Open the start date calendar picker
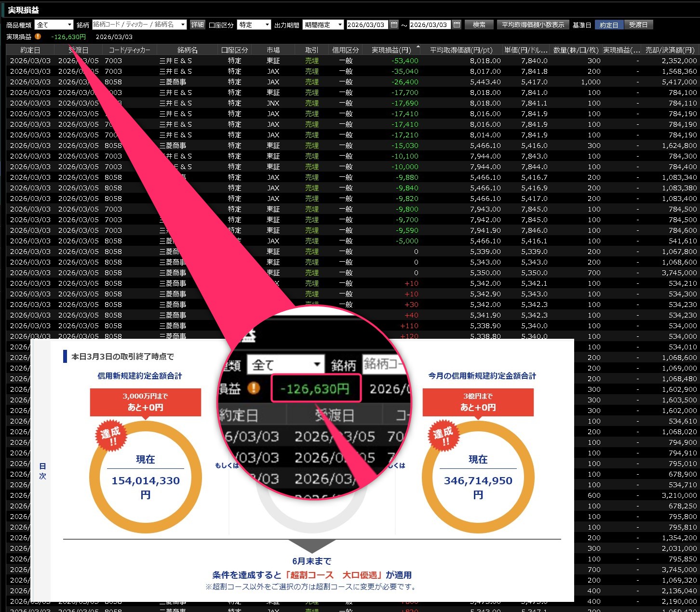 (394, 25)
